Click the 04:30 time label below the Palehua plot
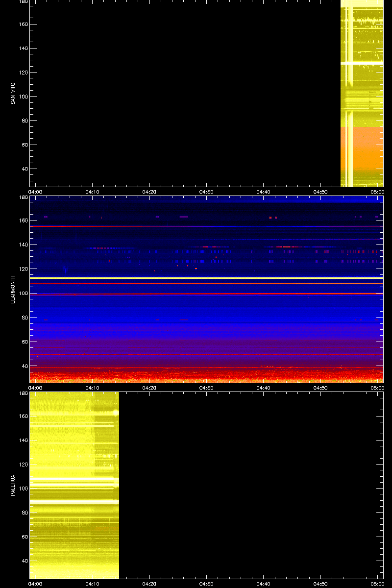 coord(206,584)
